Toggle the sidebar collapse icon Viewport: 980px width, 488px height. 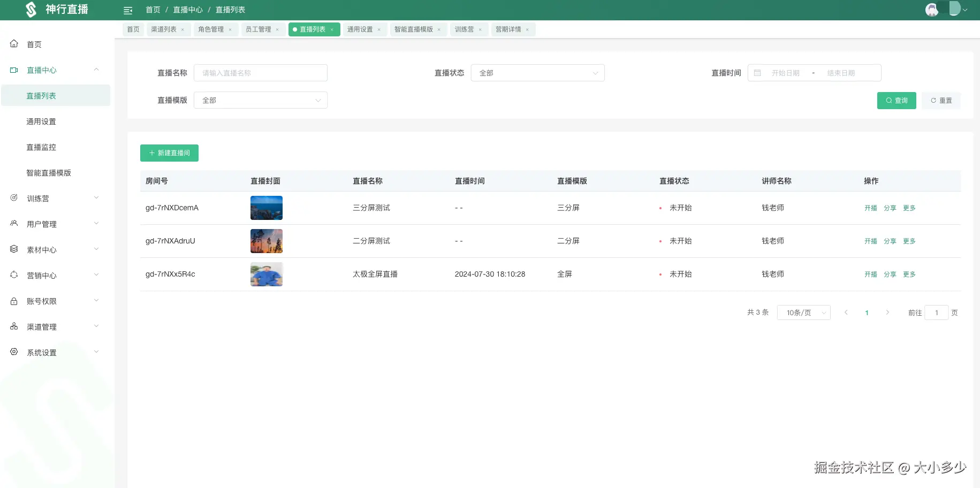pos(128,10)
